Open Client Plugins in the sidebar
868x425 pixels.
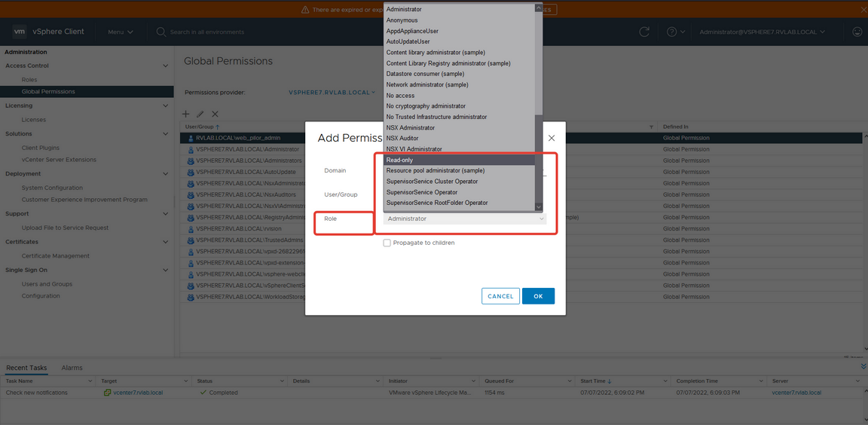coord(41,148)
